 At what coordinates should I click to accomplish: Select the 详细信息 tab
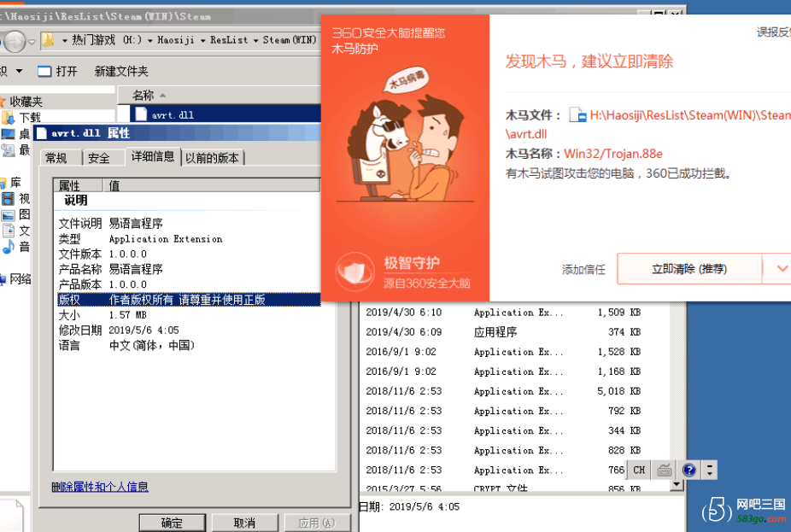(153, 156)
